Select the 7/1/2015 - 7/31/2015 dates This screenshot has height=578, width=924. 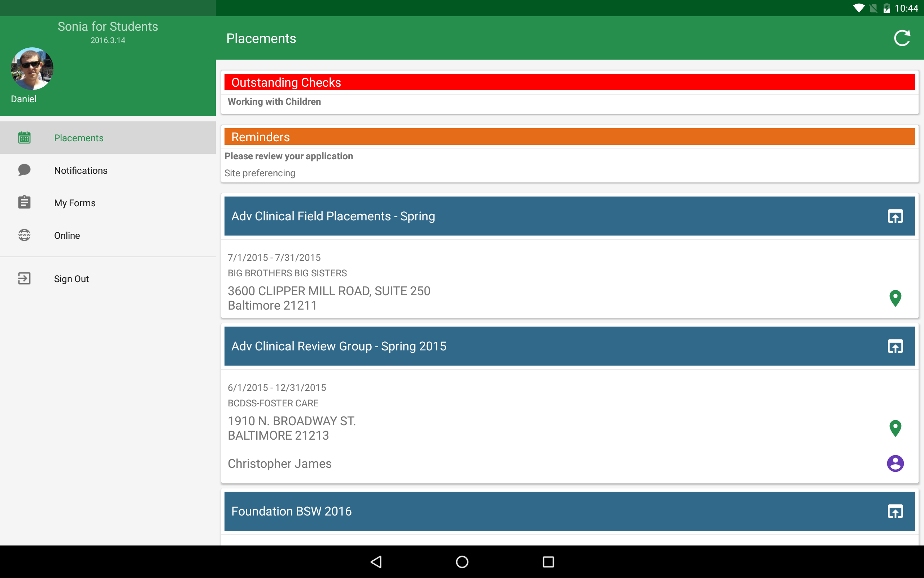pyautogui.click(x=274, y=258)
